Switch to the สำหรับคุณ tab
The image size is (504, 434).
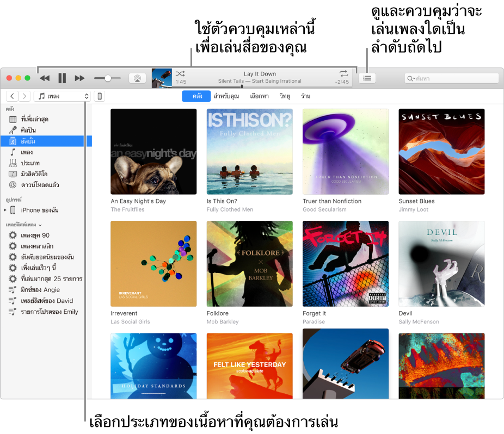click(226, 96)
